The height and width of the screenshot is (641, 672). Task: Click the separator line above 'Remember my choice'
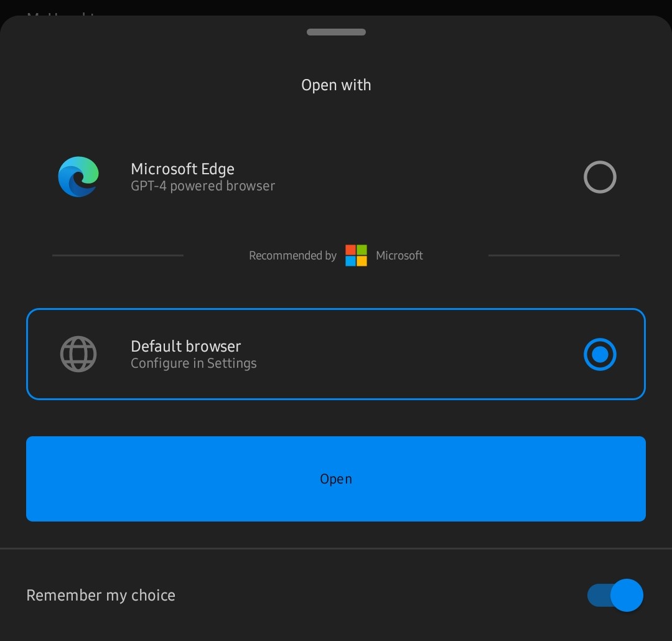click(x=336, y=548)
